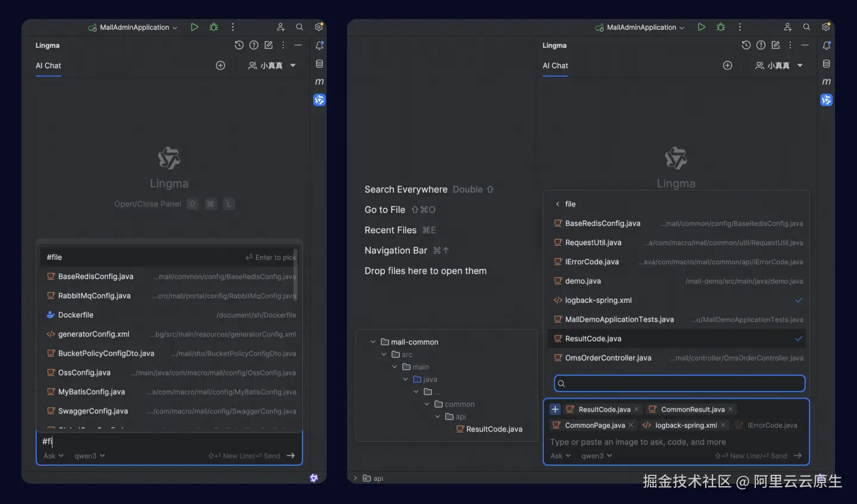Choose generatorConfig.xml from left file suggestions

coord(169,334)
